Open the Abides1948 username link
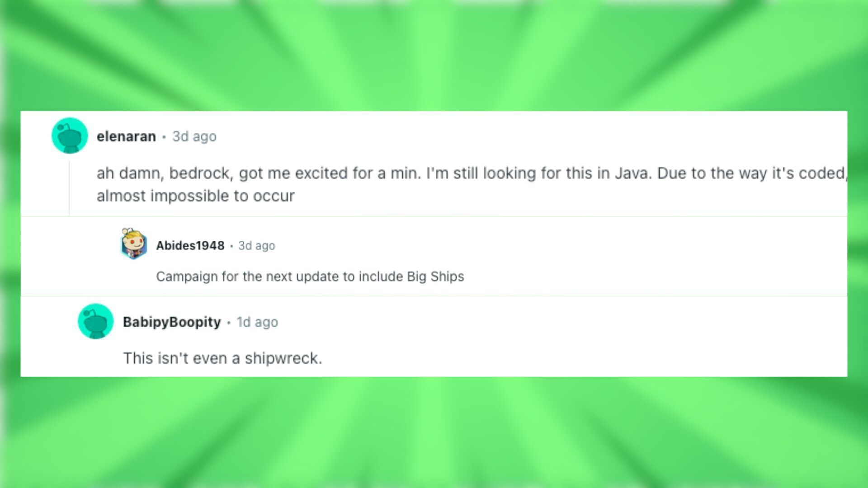This screenshot has height=488, width=868. pyautogui.click(x=190, y=245)
